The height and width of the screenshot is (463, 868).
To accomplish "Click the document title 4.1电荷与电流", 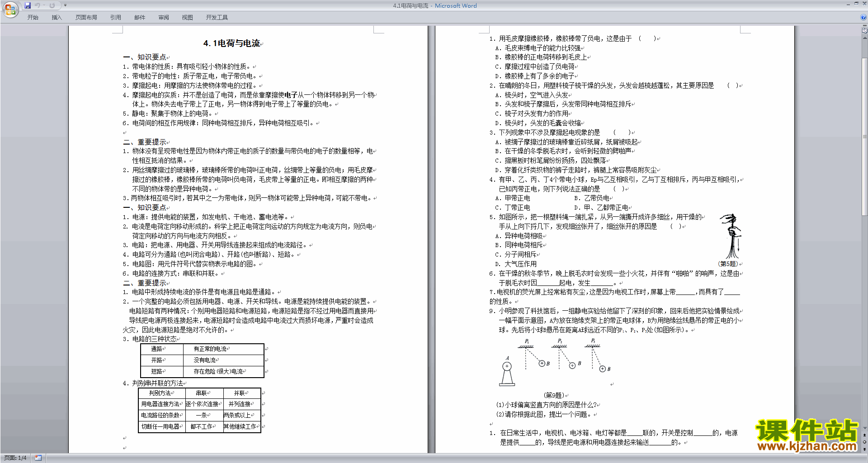I will coord(231,43).
